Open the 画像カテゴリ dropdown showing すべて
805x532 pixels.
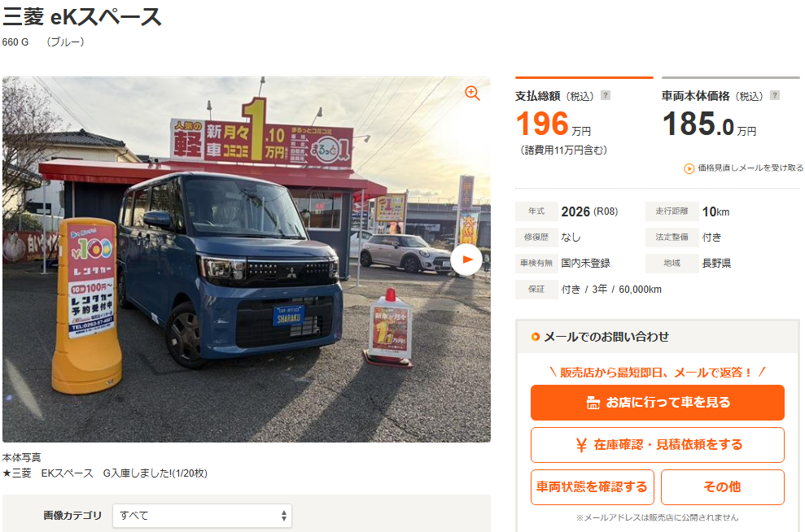pyautogui.click(x=203, y=516)
